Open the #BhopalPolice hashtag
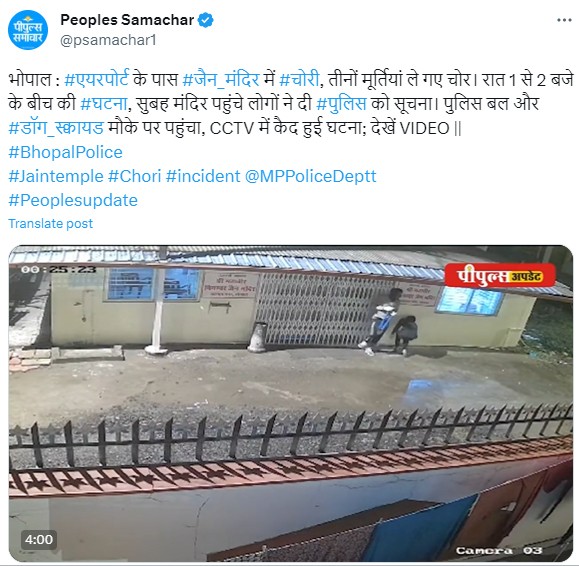The width and height of the screenshot is (579, 566). (x=65, y=152)
